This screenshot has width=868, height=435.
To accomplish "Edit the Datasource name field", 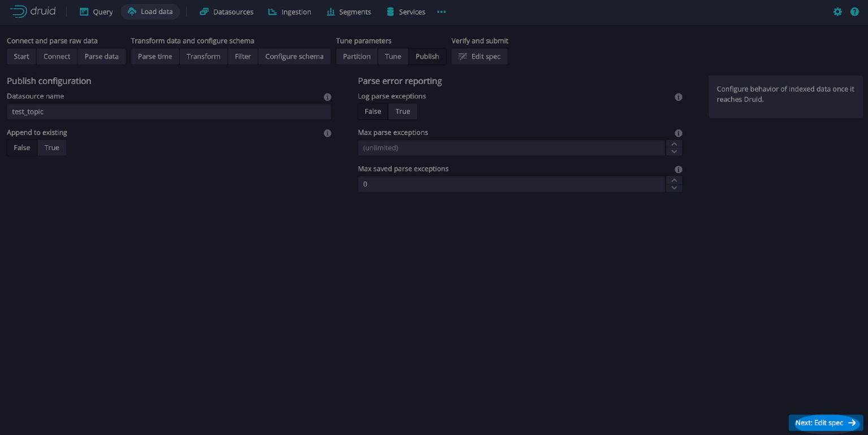I will tap(169, 111).
